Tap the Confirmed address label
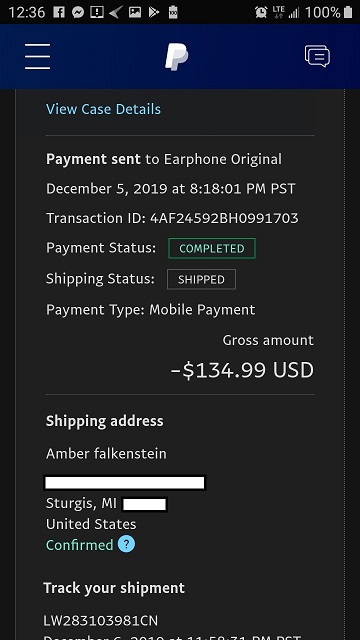360x640 pixels. point(80,545)
